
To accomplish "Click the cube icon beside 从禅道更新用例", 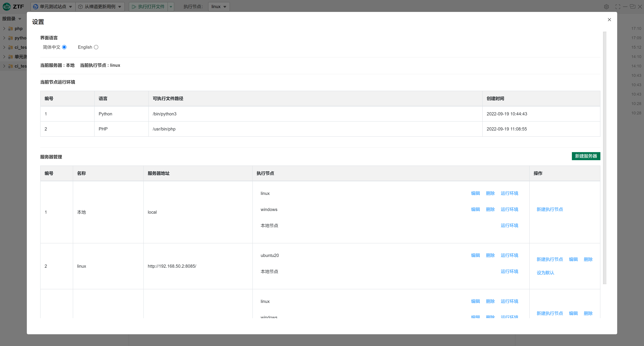I will coord(80,7).
